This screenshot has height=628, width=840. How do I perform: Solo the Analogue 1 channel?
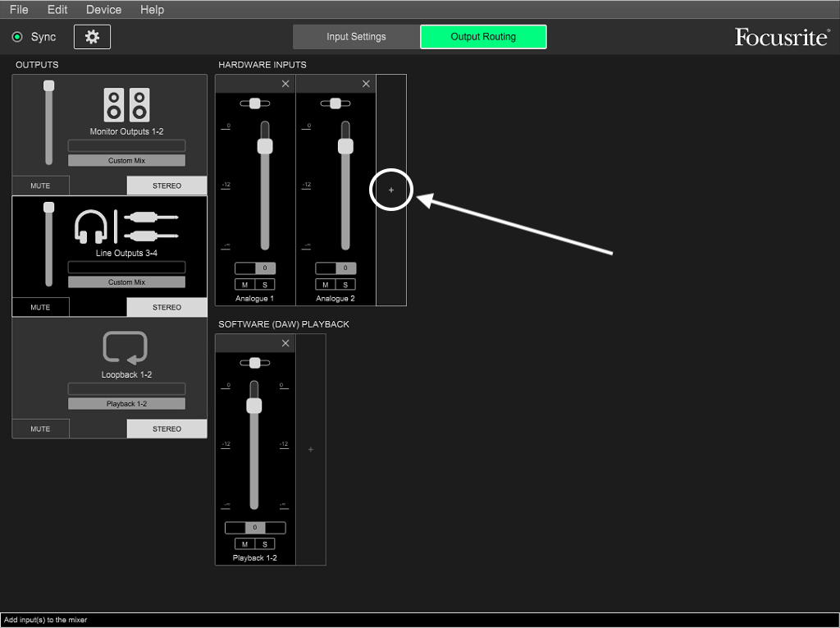pos(265,285)
